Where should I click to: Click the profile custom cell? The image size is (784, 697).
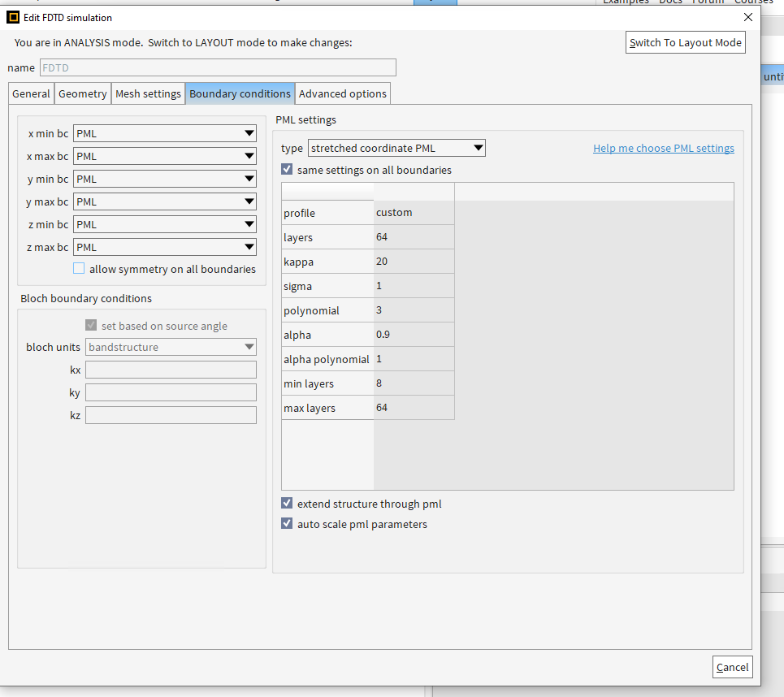[413, 213]
